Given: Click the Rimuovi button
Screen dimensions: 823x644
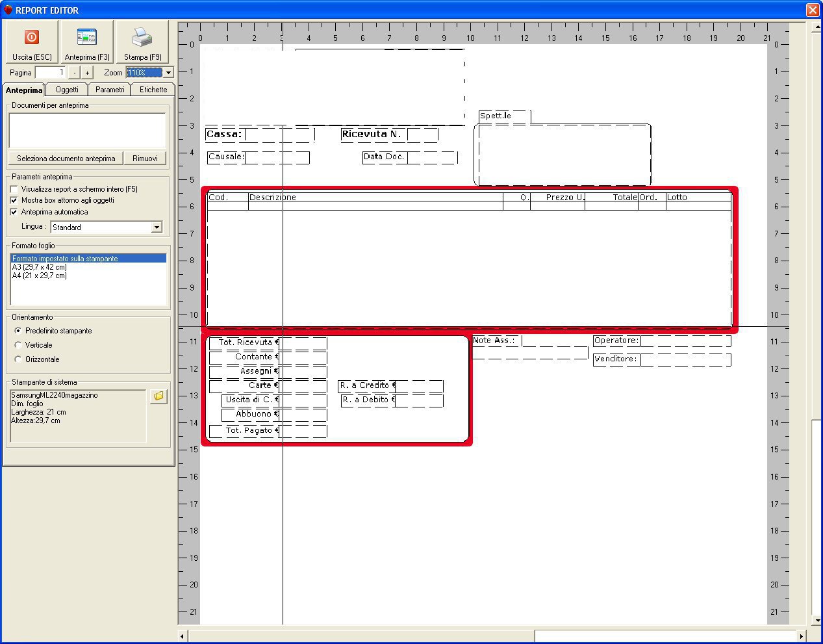Looking at the screenshot, I should point(145,158).
